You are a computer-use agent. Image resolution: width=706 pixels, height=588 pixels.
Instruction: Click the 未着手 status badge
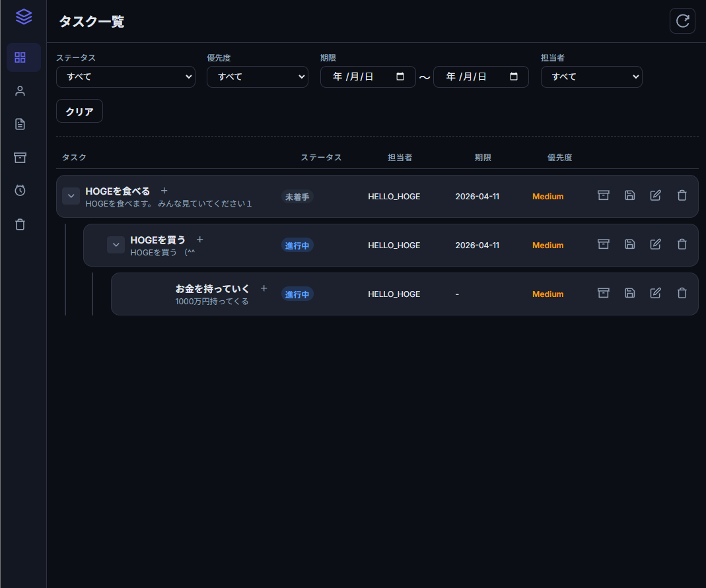click(x=297, y=197)
